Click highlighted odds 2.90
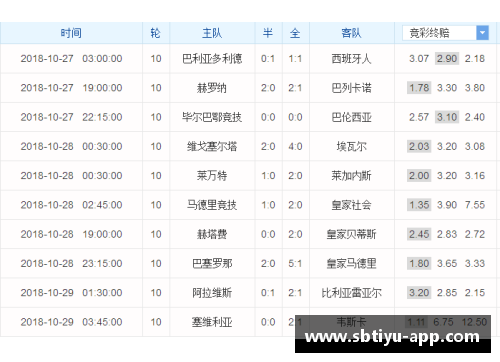 point(447,59)
